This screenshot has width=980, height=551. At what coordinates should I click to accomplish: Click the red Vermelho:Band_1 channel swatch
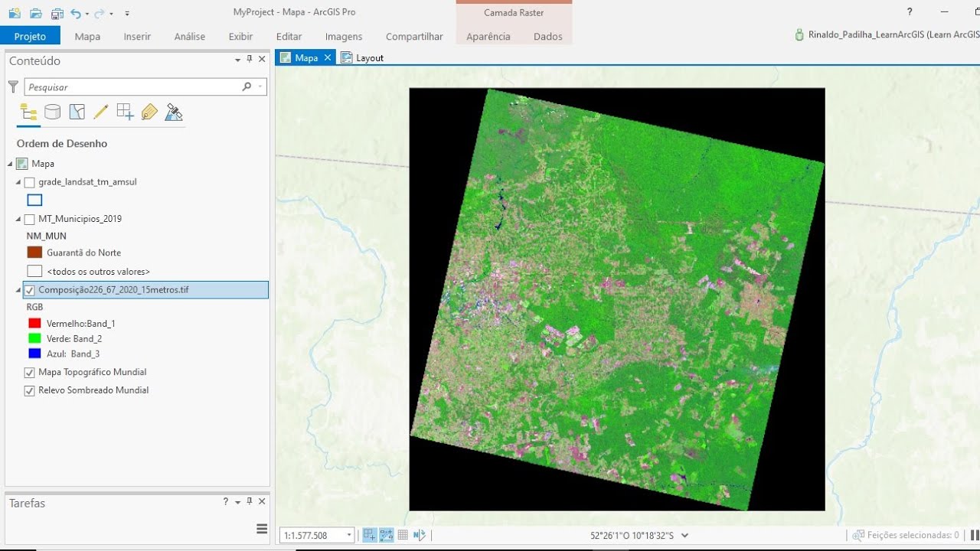pos(34,323)
